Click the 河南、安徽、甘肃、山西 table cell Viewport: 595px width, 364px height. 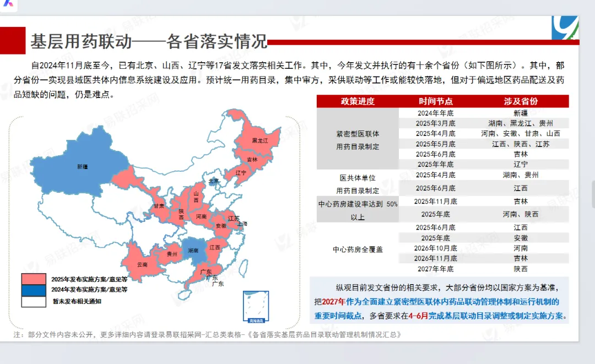coord(521,133)
